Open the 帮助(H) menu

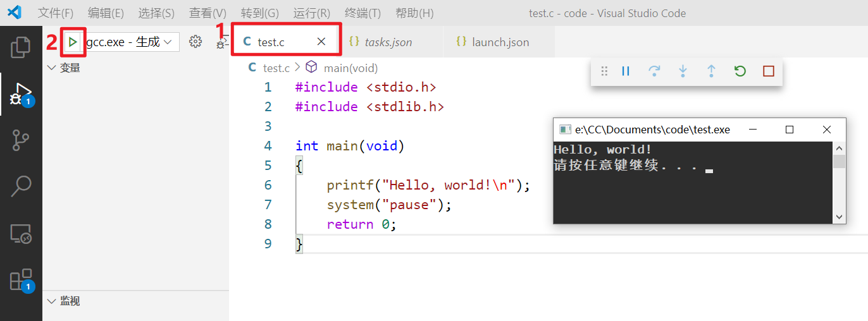(414, 13)
